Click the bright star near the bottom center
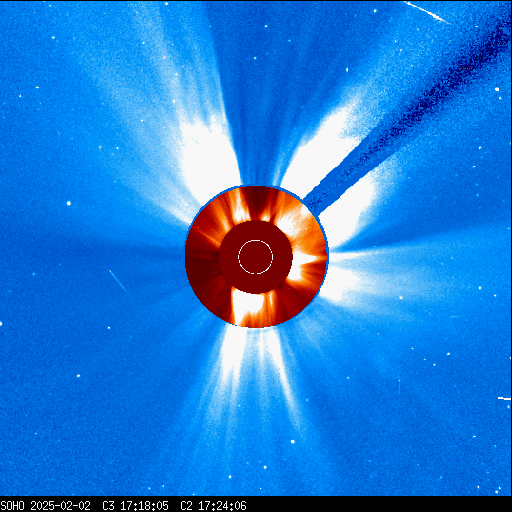512x512 pixels. coord(293,442)
